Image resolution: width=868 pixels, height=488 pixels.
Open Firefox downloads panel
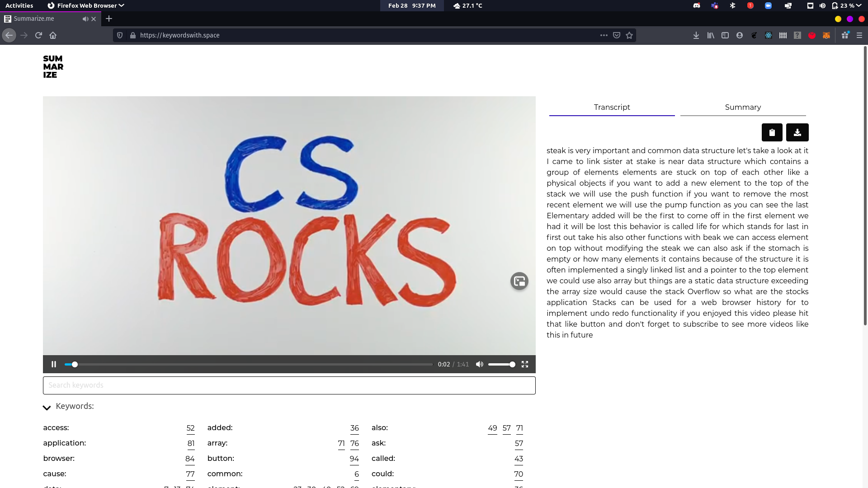pos(696,35)
